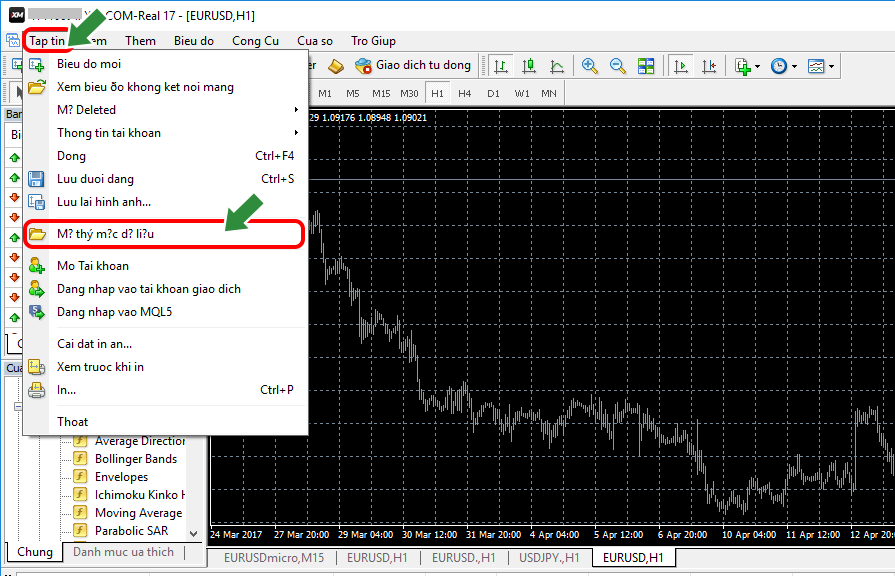Select Bollinger Bands indicator in navigator
This screenshot has height=576, width=895.
pyautogui.click(x=136, y=459)
